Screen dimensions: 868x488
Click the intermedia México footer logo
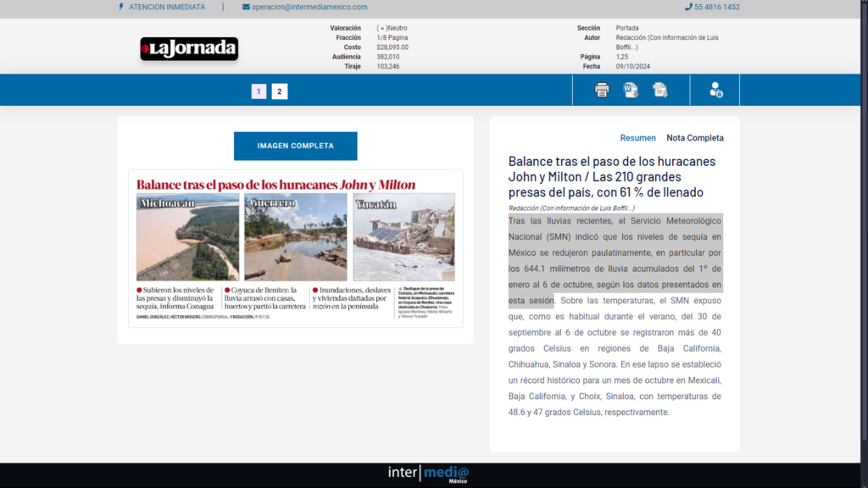[x=428, y=474]
